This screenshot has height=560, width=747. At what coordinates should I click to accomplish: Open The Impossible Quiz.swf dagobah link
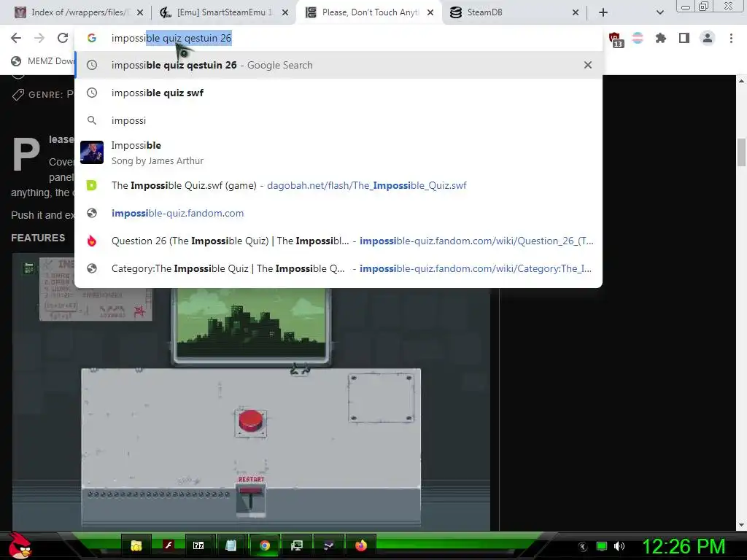coord(338,186)
